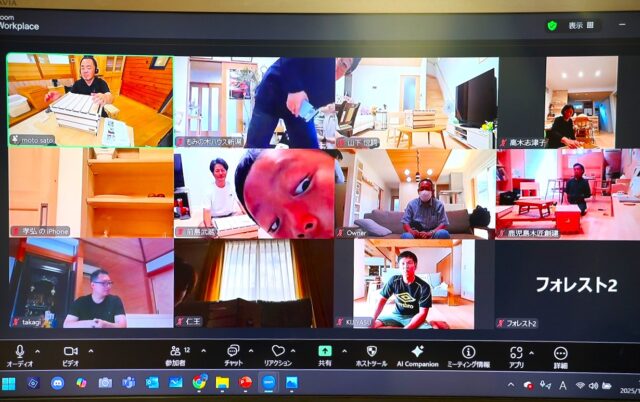Open the Windows Start menu

click(x=9, y=383)
